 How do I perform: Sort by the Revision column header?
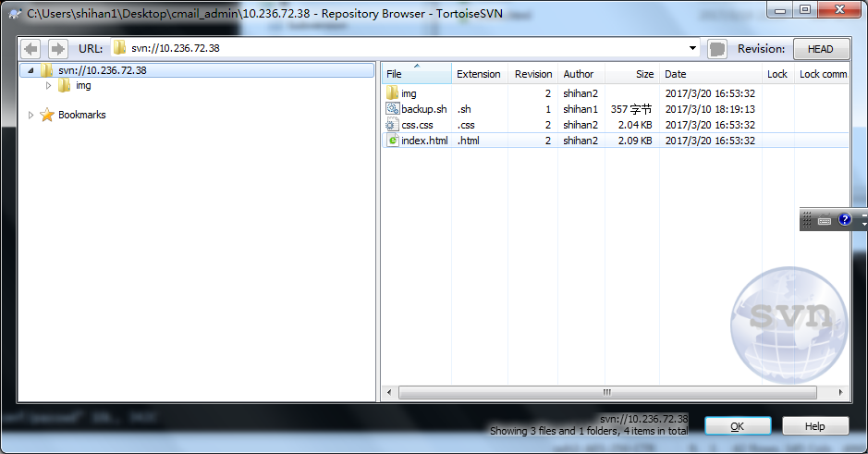point(532,74)
